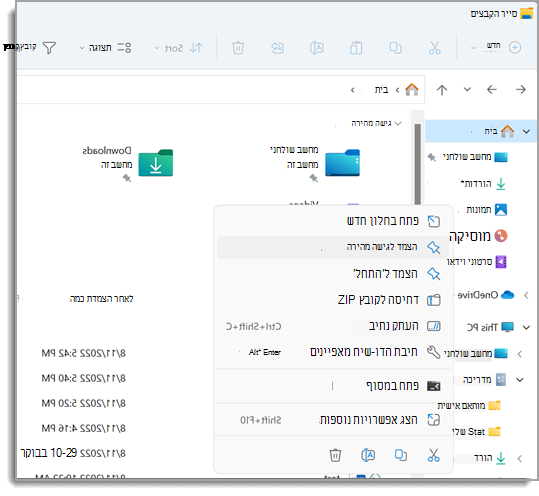Screen dimensions: 539x496
Task: Click the File Explorer title bar folder icon
Action: coord(526,13)
